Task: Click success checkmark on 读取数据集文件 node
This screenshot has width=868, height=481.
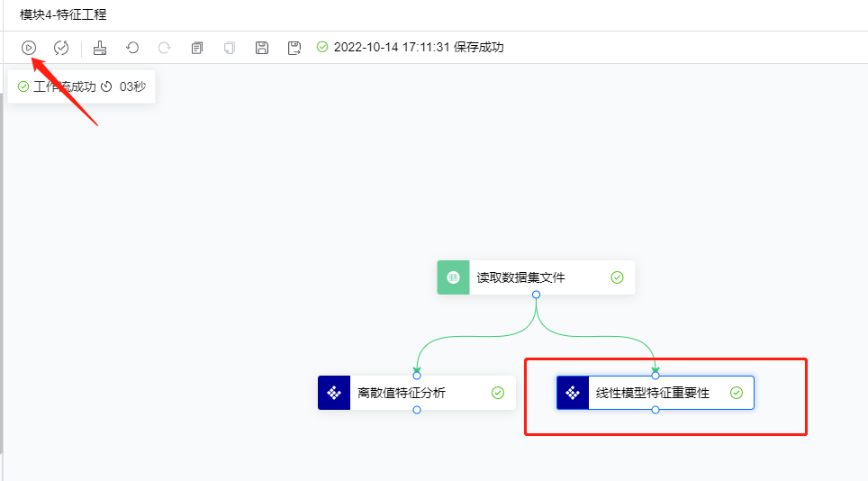Action: point(617,277)
